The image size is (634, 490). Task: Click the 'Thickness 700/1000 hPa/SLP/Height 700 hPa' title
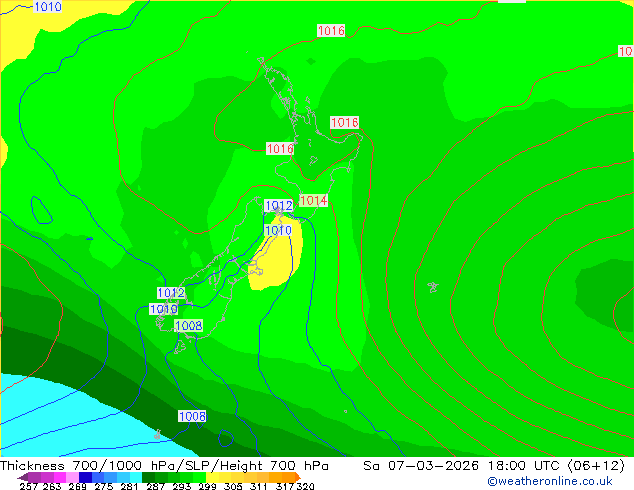pyautogui.click(x=164, y=466)
